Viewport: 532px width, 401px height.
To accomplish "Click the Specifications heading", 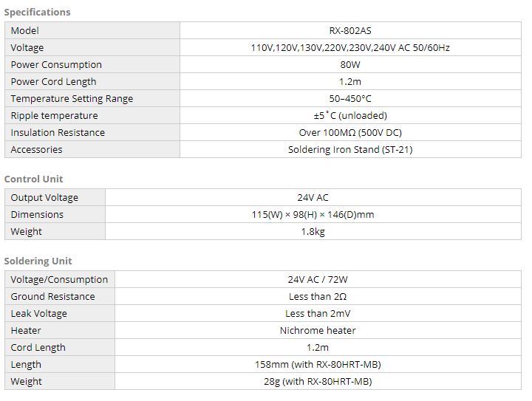I will pyautogui.click(x=38, y=13).
